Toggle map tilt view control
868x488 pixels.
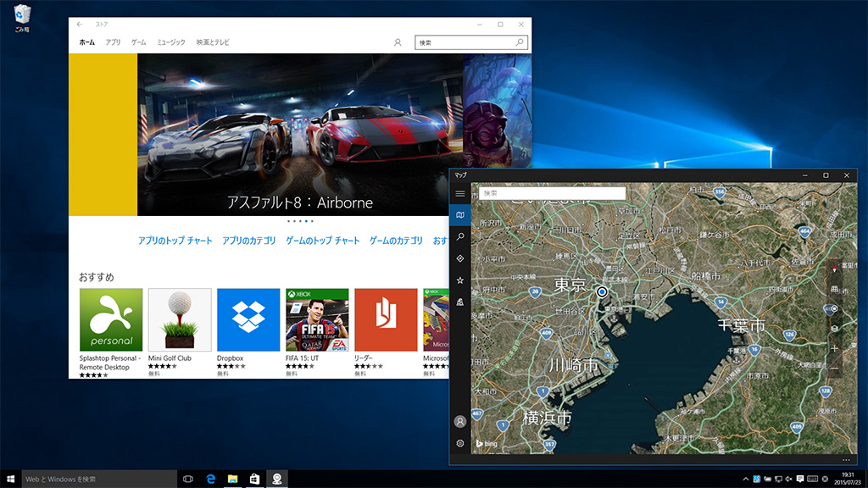[835, 289]
